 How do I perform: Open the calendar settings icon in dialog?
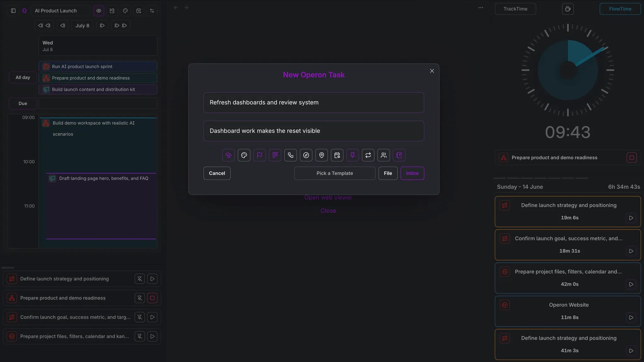click(337, 155)
